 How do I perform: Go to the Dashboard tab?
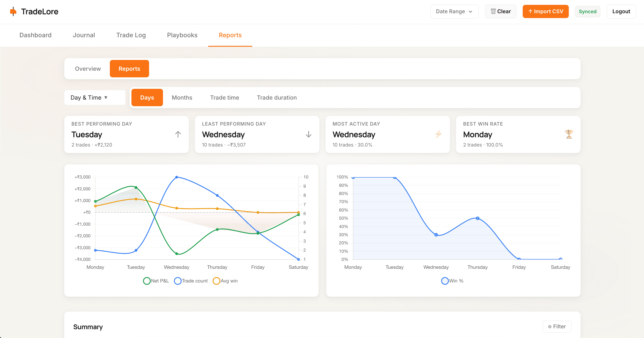tap(36, 35)
